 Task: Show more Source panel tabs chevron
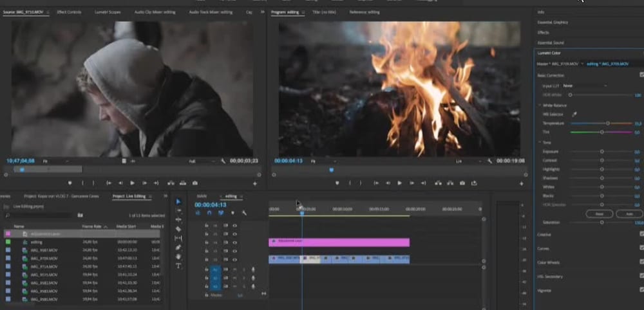(x=263, y=12)
